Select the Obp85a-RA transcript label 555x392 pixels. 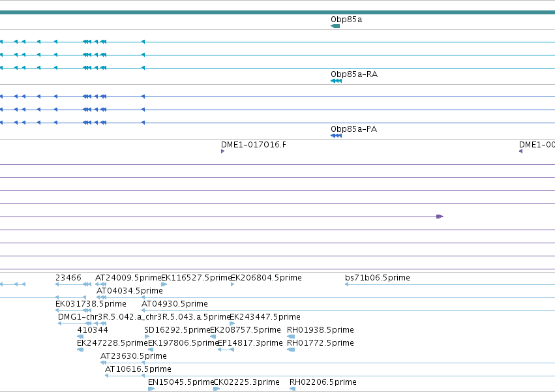click(354, 74)
